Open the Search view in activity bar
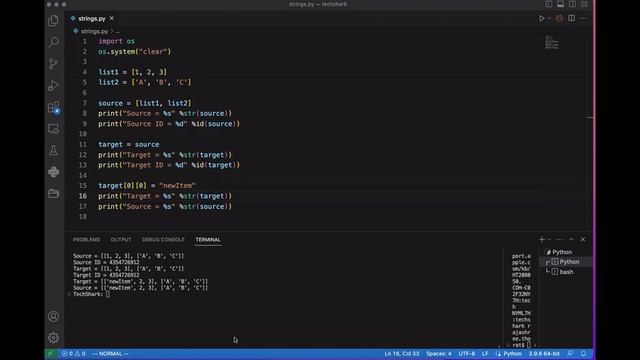This screenshot has height=360, width=640. pos(53,42)
